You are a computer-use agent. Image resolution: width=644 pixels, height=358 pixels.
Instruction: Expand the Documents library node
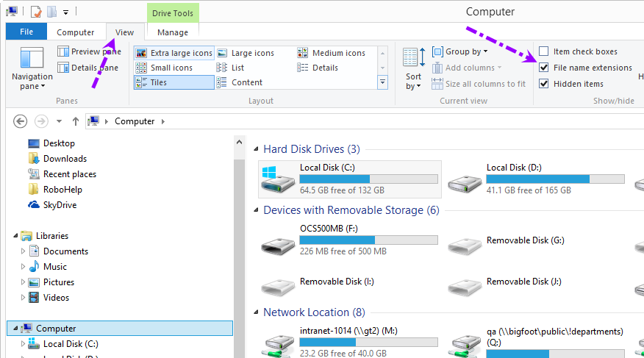23,251
